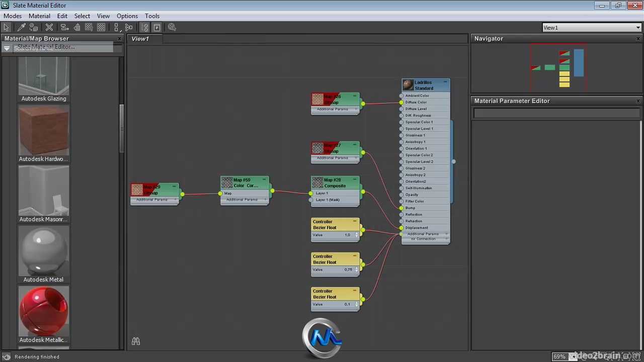Click the rendering status icon in status bar
Image resolution: width=644 pixels, height=362 pixels.
point(7,357)
